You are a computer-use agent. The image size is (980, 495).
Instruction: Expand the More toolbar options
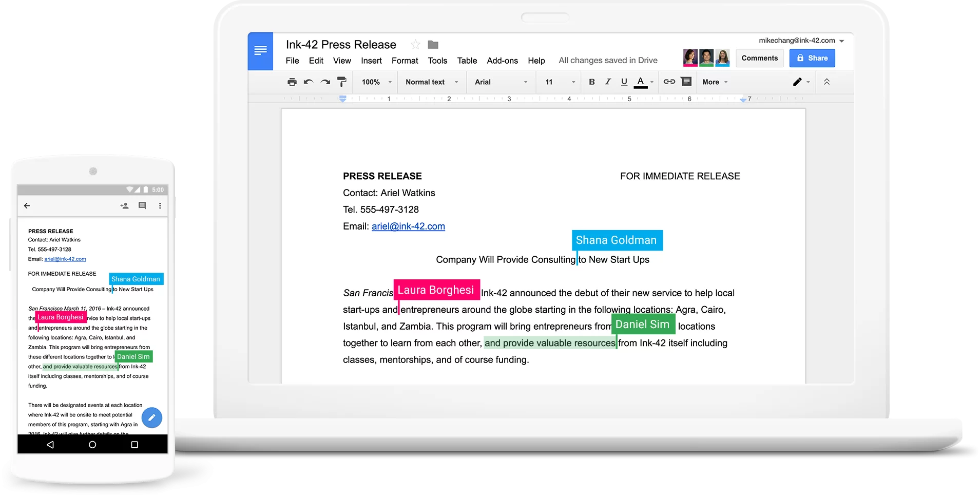[715, 82]
